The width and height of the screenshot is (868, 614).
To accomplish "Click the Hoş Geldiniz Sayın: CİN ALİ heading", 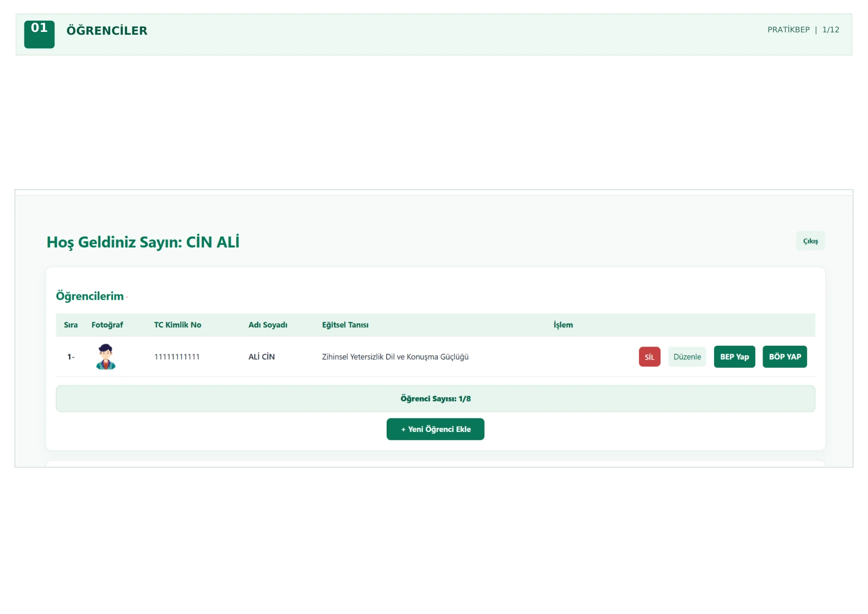I will [143, 242].
